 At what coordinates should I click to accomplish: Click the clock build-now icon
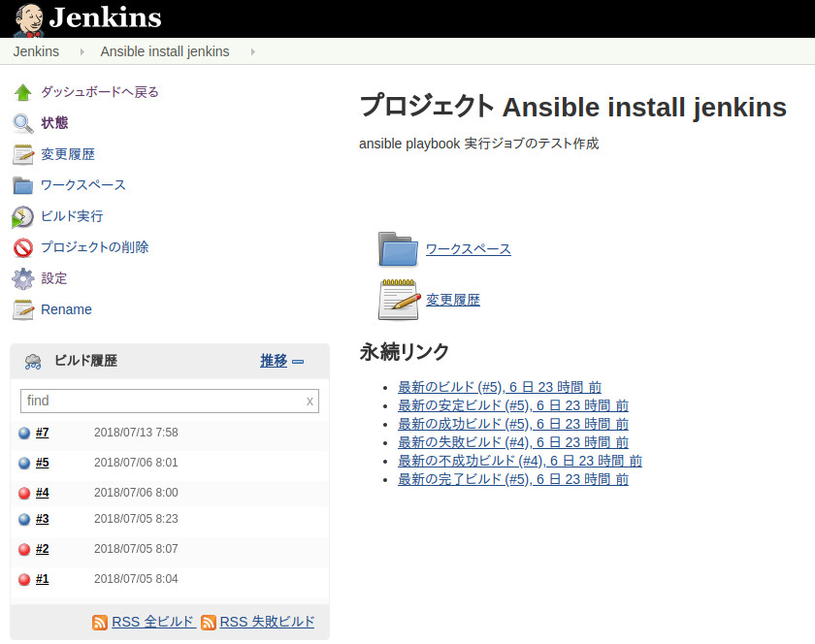coord(23,216)
